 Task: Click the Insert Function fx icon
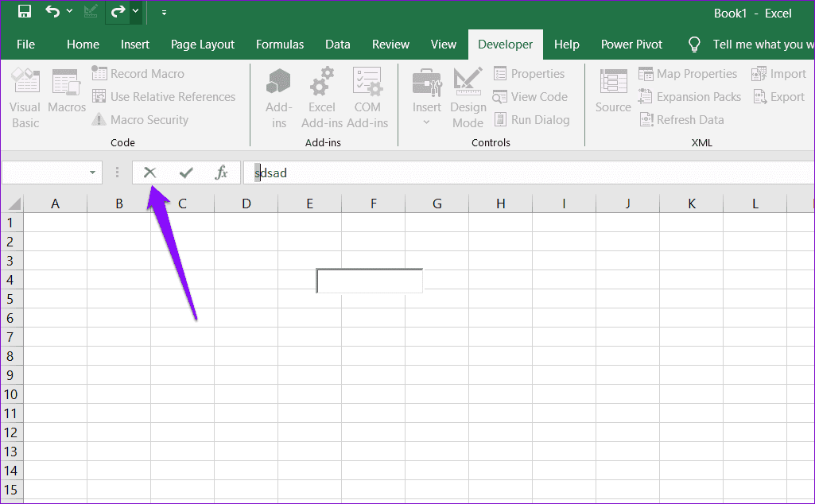pos(221,173)
